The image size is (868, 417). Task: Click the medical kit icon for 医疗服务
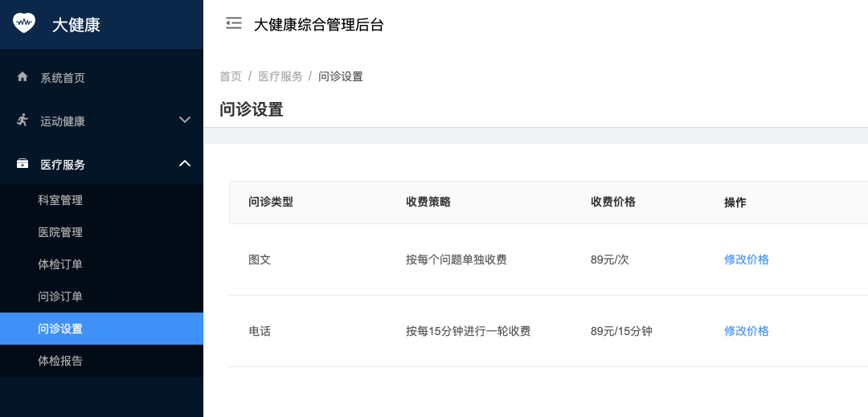(23, 164)
